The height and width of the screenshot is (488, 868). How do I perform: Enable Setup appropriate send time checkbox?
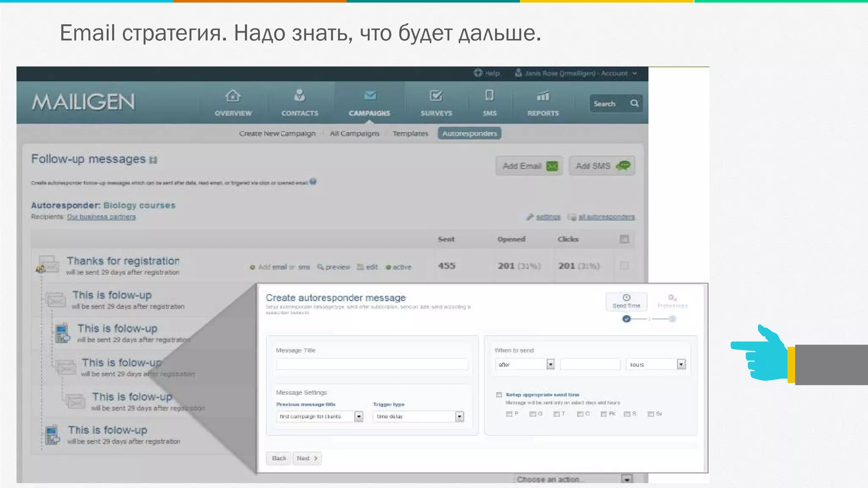[499, 395]
